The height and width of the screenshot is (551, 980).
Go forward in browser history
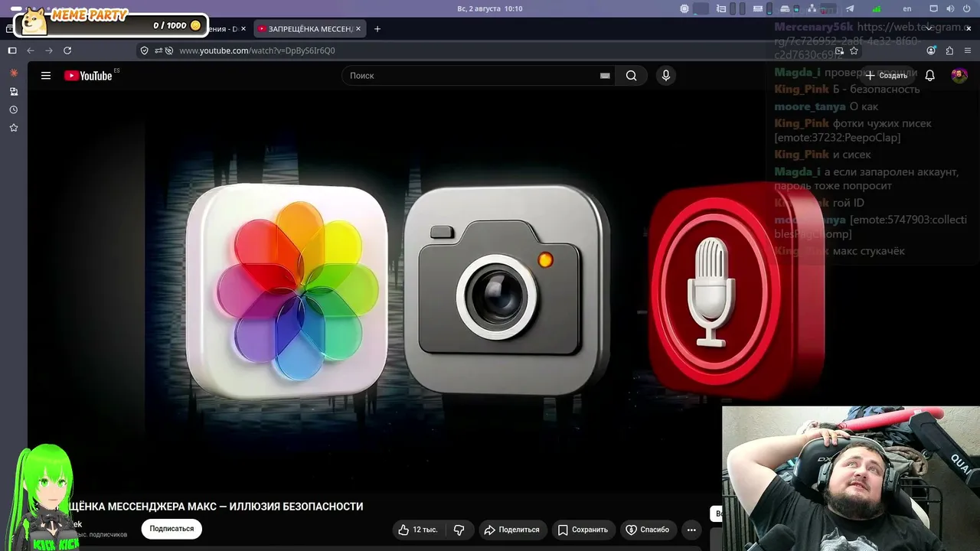(49, 51)
